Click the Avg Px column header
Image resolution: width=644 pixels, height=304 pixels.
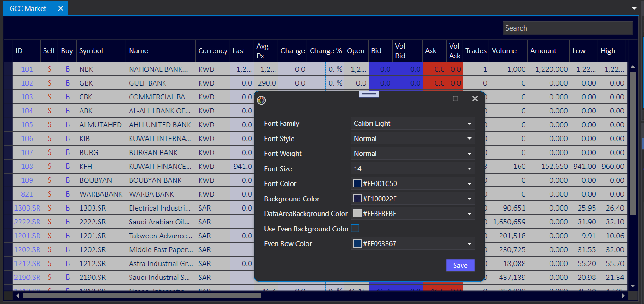(266, 51)
